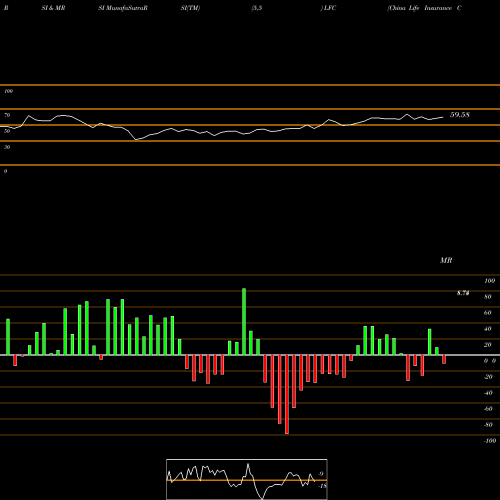Click the MR axis label -60

click(x=488, y=409)
